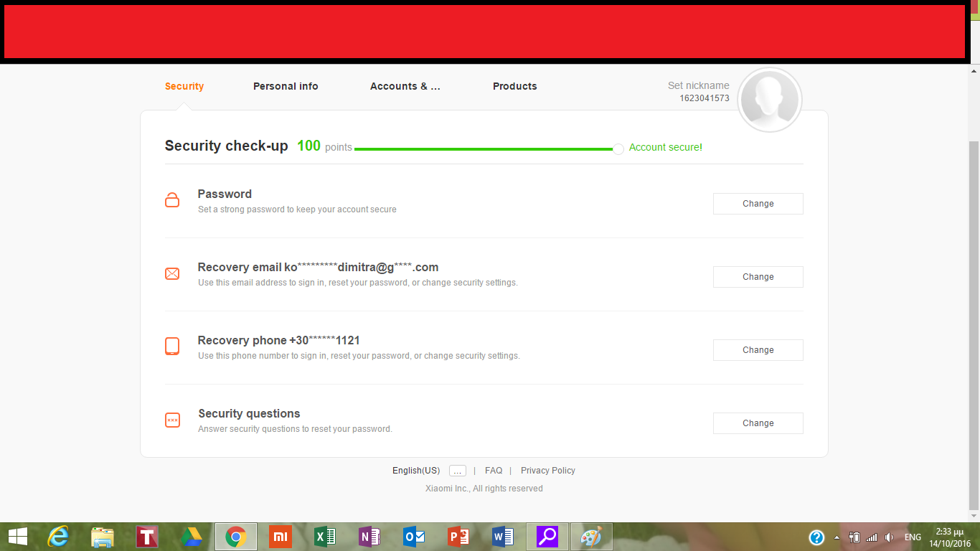Click the English(US) language label
The image size is (980, 551).
pos(416,471)
